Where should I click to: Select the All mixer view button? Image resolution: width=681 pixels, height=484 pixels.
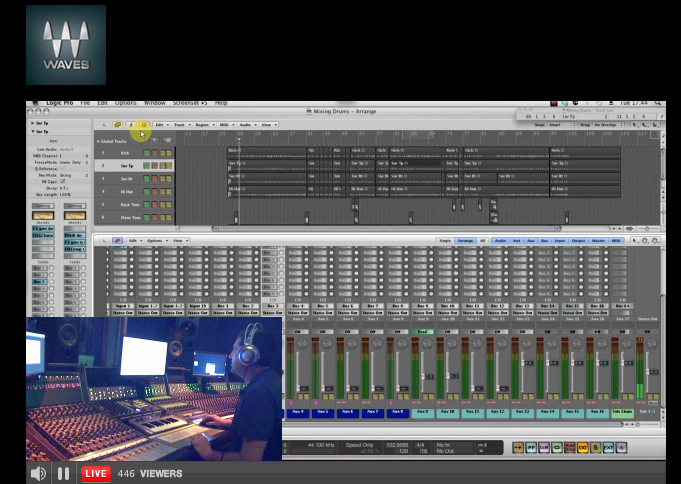point(482,240)
